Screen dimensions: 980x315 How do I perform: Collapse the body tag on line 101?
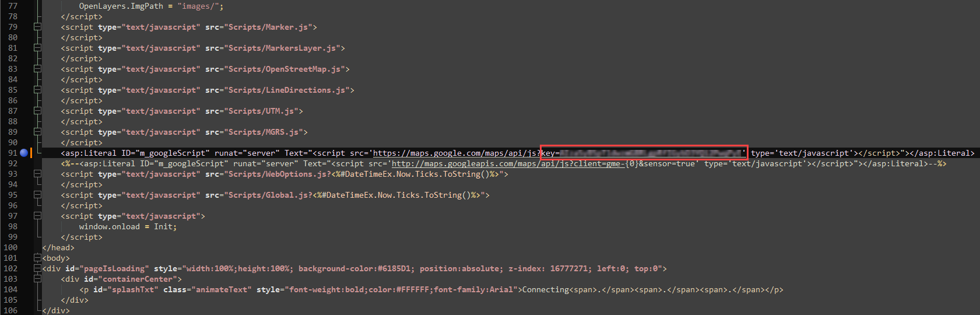point(37,258)
